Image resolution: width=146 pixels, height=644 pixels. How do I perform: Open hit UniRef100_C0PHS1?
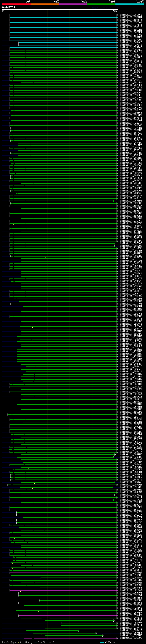pyautogui.click(x=131, y=542)
